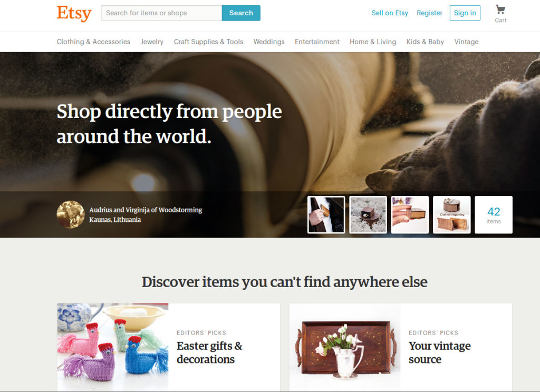Click the Etsy logo

(74, 13)
